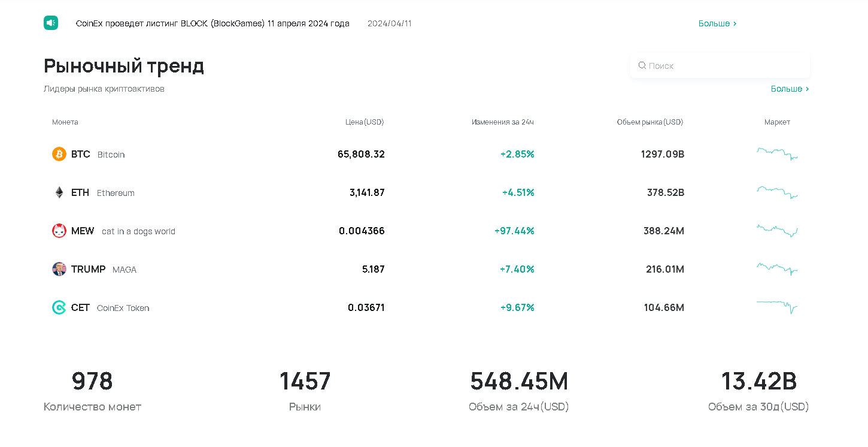Click the magnifier icon in search box
This screenshot has height=447, width=868.
642,65
